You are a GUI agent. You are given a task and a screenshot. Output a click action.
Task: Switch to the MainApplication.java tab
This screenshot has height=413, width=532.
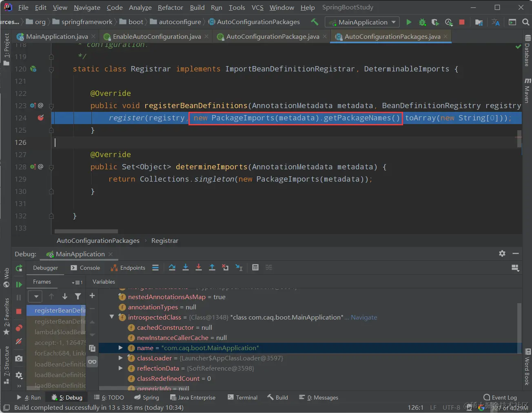coord(56,36)
